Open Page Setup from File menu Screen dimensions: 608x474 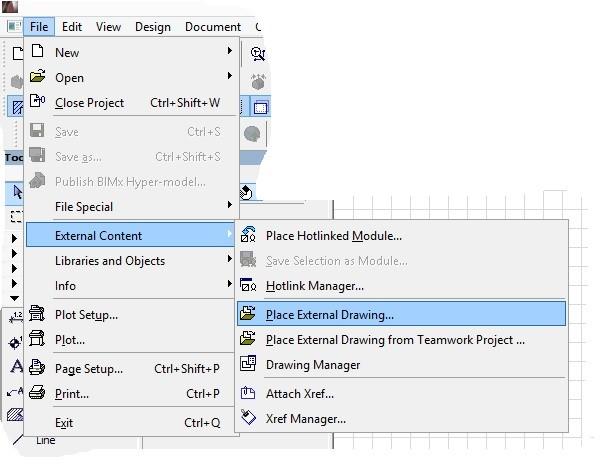click(88, 369)
